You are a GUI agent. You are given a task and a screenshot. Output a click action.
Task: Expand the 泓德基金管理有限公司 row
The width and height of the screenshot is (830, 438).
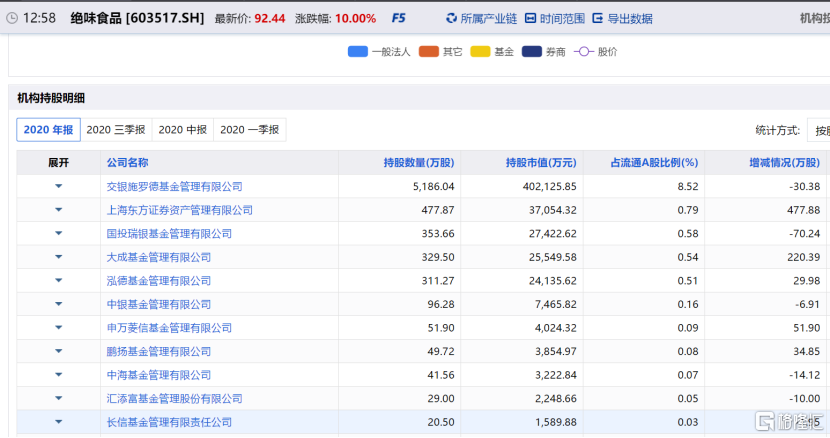pyautogui.click(x=59, y=281)
